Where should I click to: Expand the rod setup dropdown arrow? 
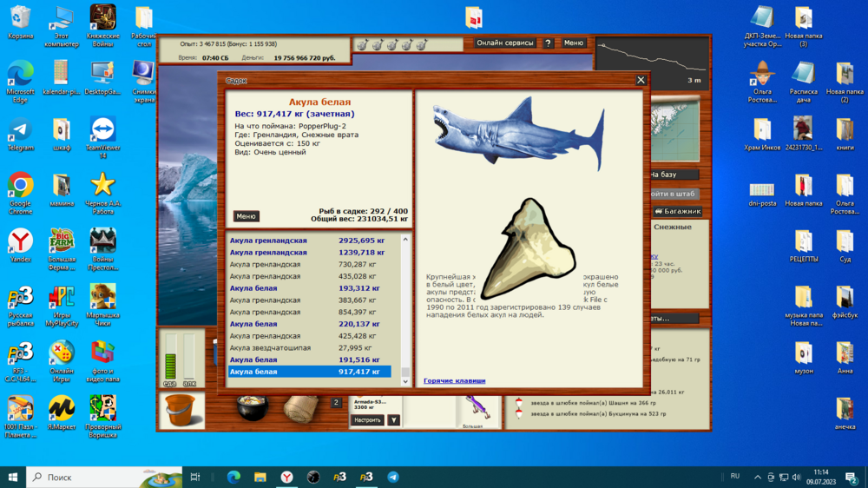pyautogui.click(x=393, y=420)
